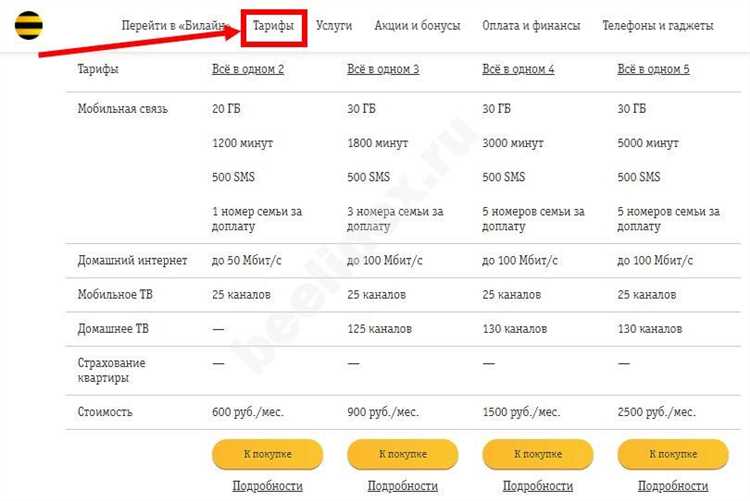Select the Страхование квартиры row label

pyautogui.click(x=111, y=370)
